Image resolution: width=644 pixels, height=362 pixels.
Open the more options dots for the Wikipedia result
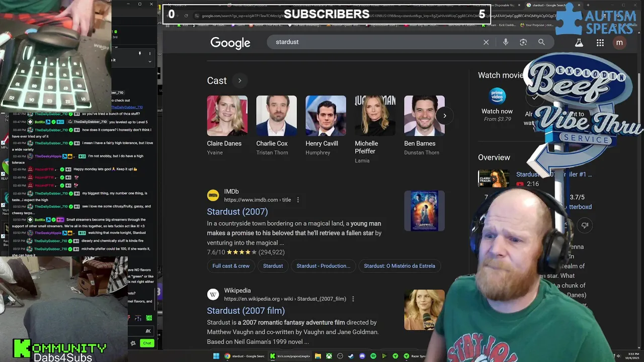(353, 299)
